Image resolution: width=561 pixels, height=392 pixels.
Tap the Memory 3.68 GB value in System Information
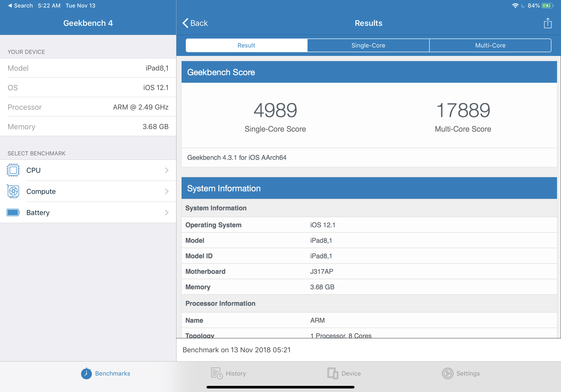pos(322,287)
